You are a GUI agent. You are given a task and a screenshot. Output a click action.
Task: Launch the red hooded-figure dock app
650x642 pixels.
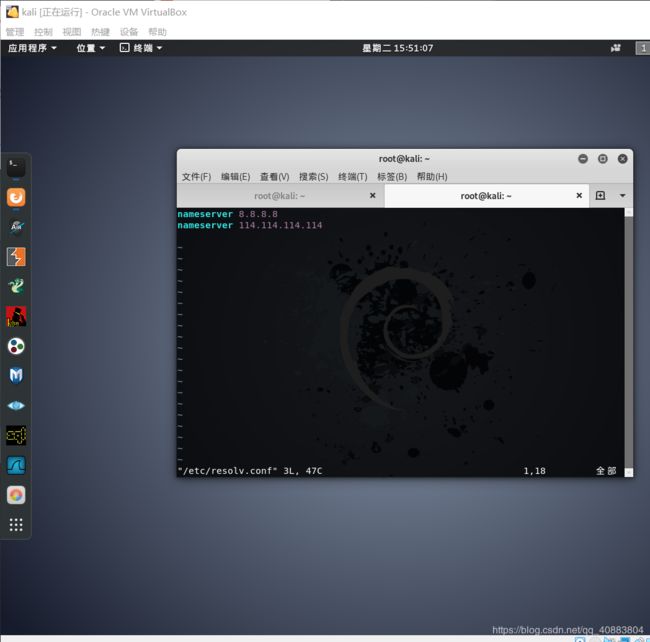16,316
